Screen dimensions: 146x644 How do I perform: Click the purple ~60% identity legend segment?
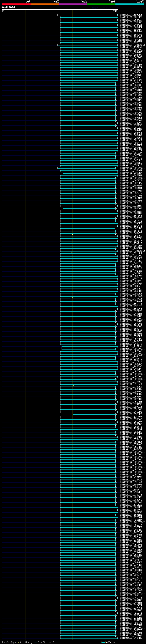tap(73, 4)
